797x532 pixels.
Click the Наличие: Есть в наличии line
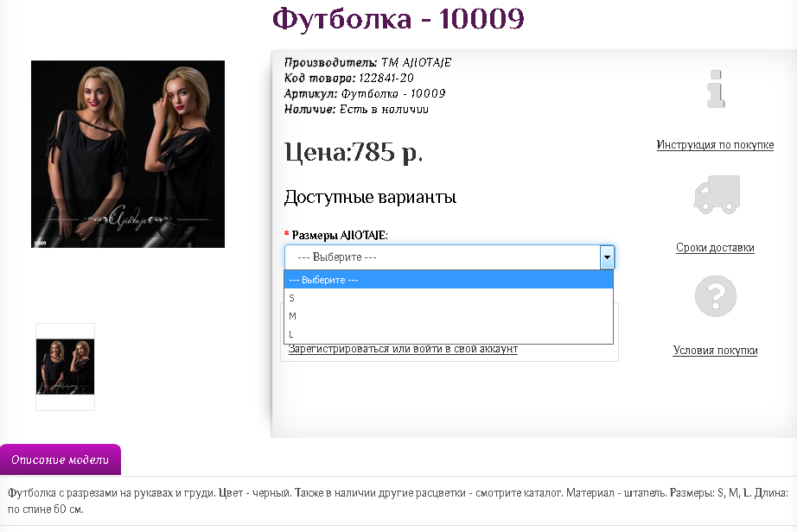point(356,109)
